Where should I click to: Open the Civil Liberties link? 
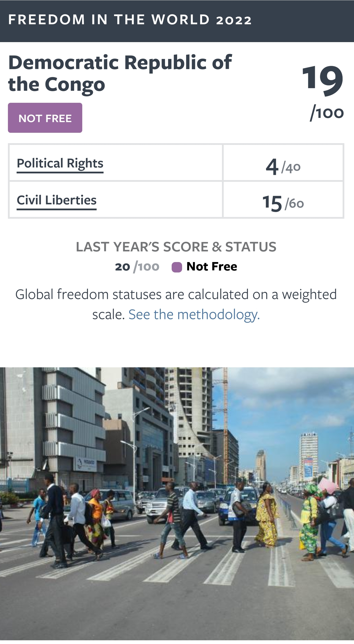pyautogui.click(x=56, y=200)
